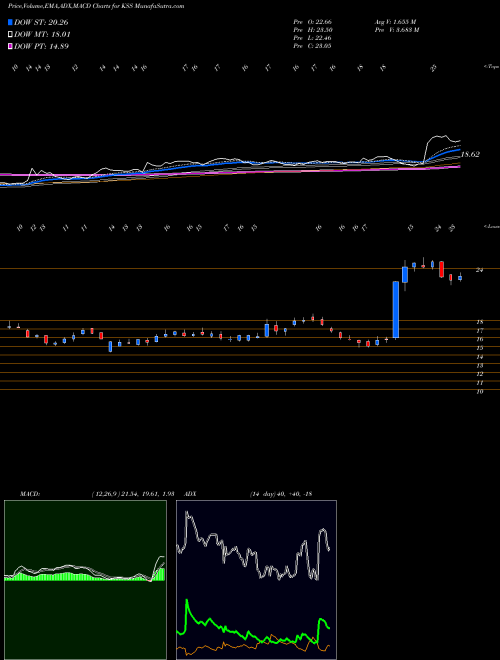Click the 24 price axis label
This screenshot has height=660, width=500.
pyautogui.click(x=479, y=270)
